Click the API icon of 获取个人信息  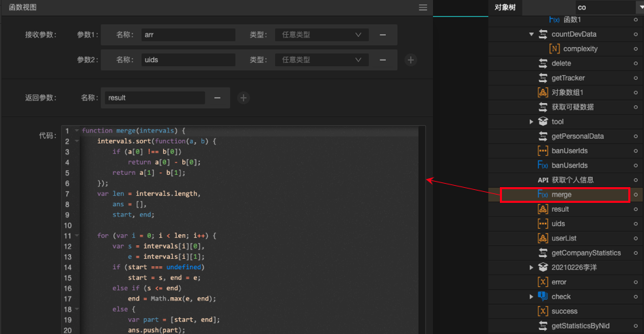tap(543, 180)
